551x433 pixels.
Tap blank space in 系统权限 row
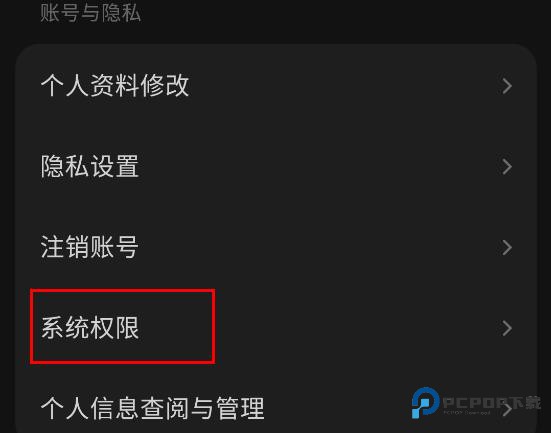351,328
